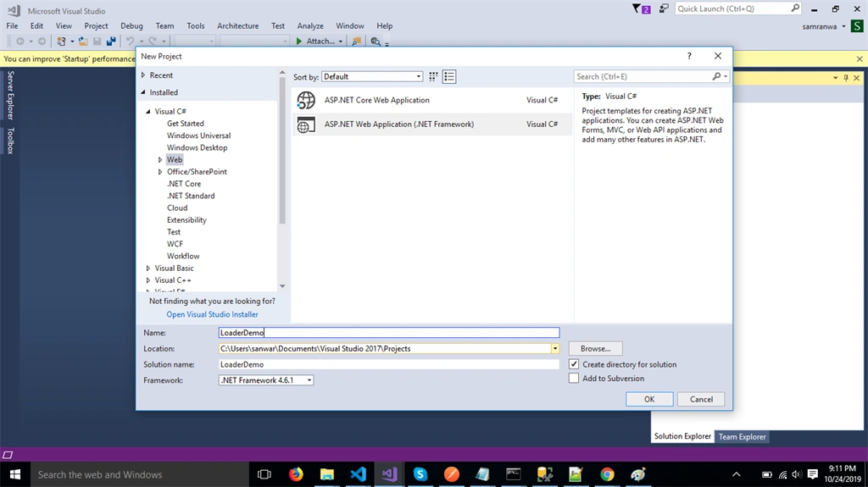Image resolution: width=868 pixels, height=487 pixels.
Task: Open Google Chrome from the taskbar
Action: coord(607,474)
